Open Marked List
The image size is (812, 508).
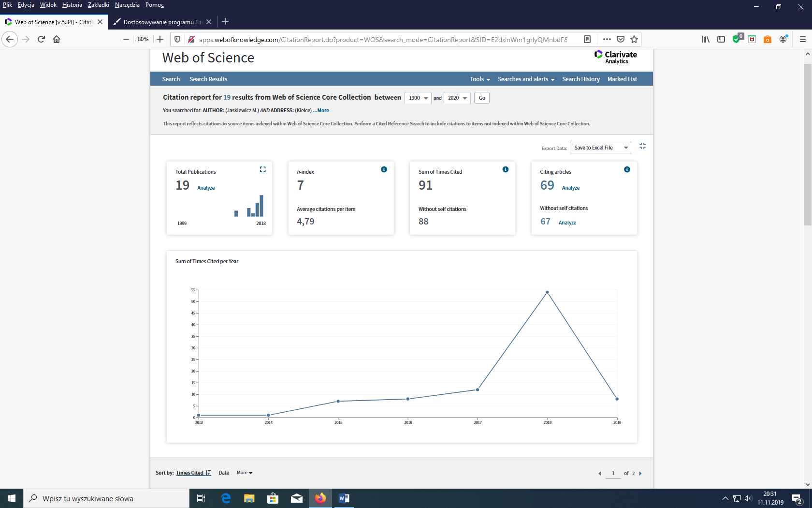point(622,79)
